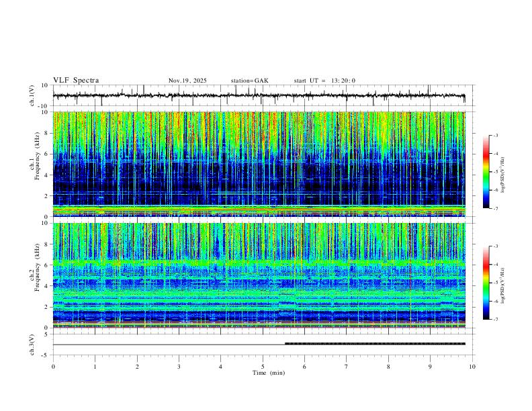
Task: Select the date text "Nov.19, 2025"
Action: tap(187, 81)
